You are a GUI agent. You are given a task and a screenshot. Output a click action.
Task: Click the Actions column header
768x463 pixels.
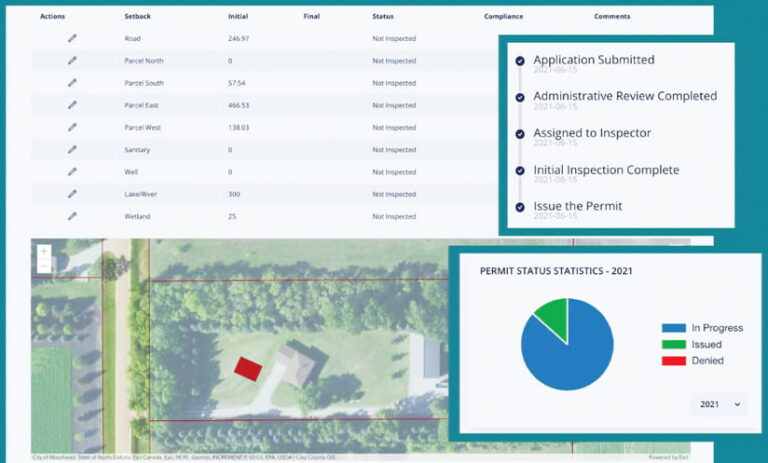[x=52, y=16]
